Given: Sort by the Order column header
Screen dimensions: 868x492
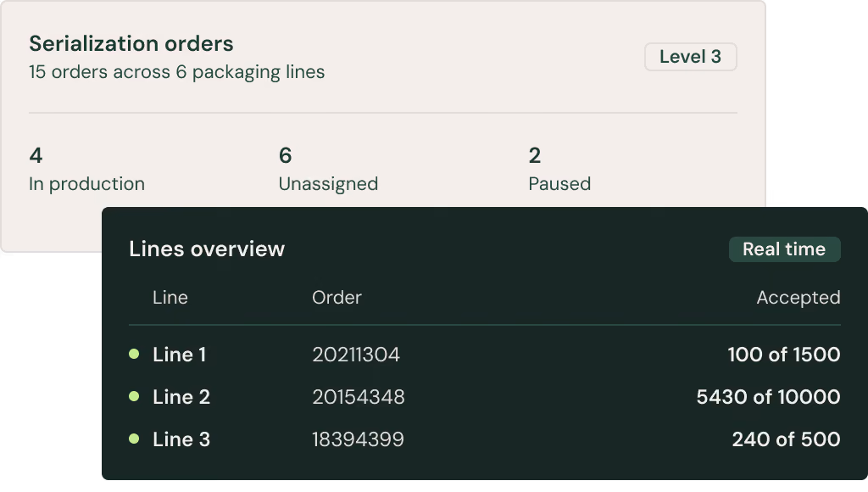Looking at the screenshot, I should 337,298.
